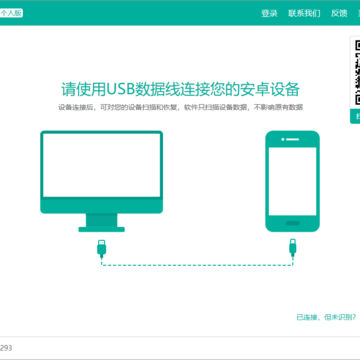Image resolution: width=360 pixels, height=360 pixels.
Task: Click the computer monitor illustration
Action: 102,181
